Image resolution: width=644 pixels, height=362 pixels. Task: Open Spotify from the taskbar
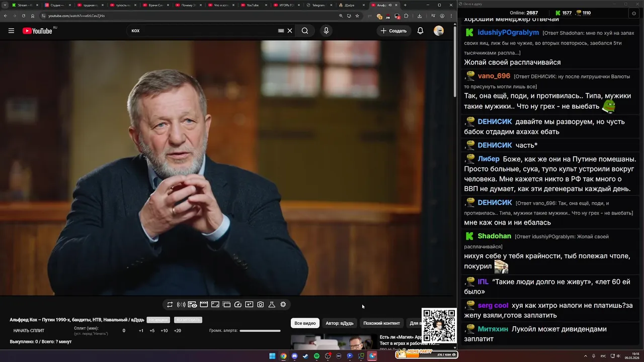316,356
